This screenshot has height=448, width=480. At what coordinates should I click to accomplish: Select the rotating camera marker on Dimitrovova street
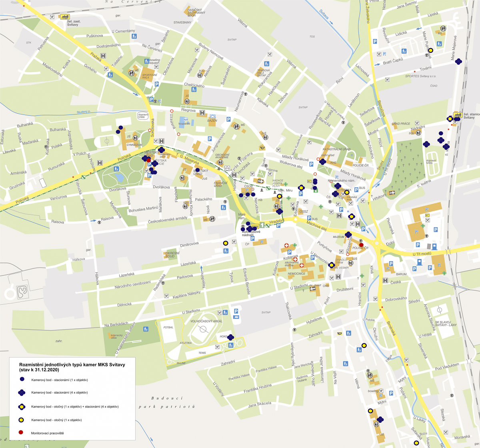tap(226, 243)
